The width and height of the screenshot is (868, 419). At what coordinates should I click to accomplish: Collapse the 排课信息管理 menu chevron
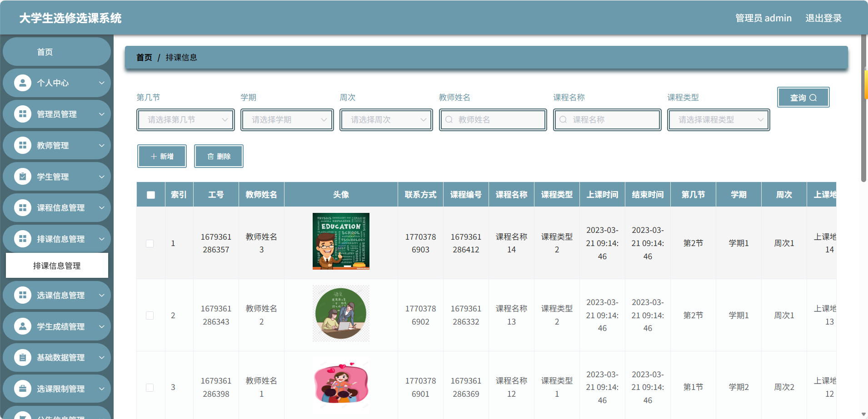click(x=102, y=239)
